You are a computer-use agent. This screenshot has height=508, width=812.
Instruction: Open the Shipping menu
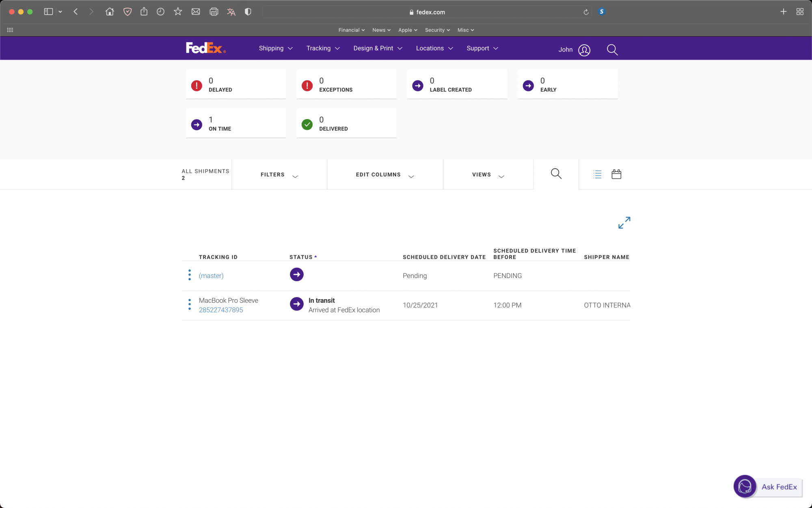(x=276, y=48)
